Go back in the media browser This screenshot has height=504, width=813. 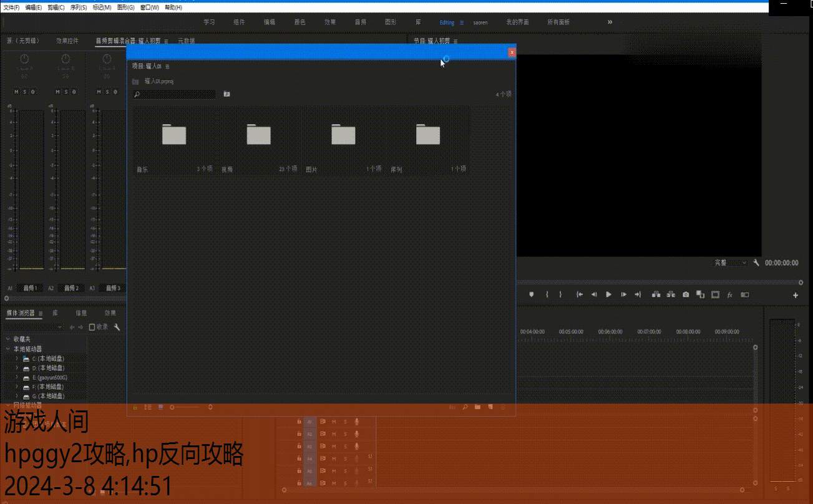pos(72,327)
